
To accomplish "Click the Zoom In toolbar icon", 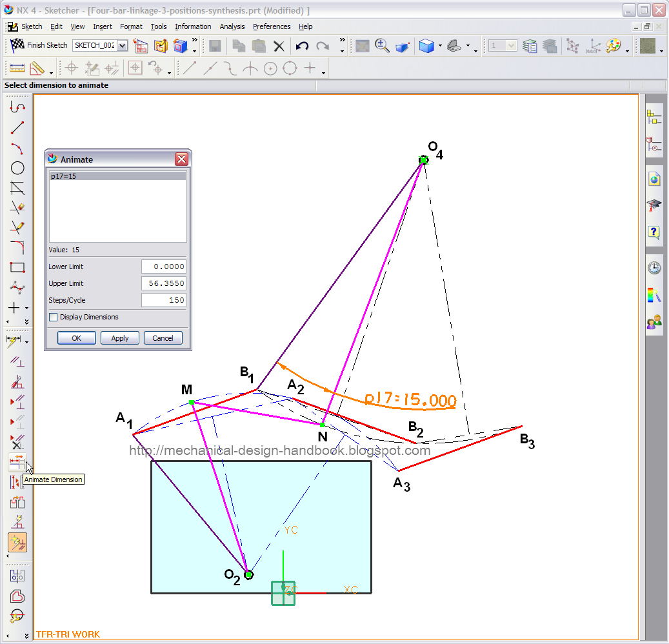I will click(382, 46).
